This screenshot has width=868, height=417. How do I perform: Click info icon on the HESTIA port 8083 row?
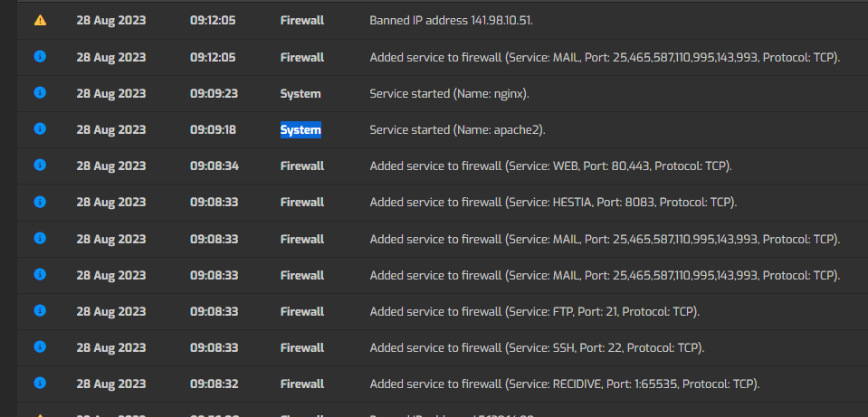pyautogui.click(x=40, y=202)
